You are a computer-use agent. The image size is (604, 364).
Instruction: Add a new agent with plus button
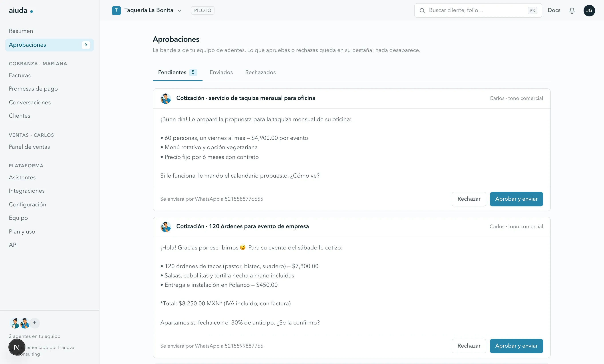[35, 323]
